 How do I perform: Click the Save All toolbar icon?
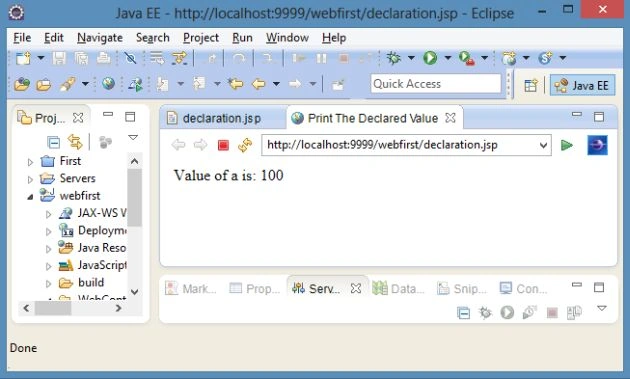coord(81,59)
